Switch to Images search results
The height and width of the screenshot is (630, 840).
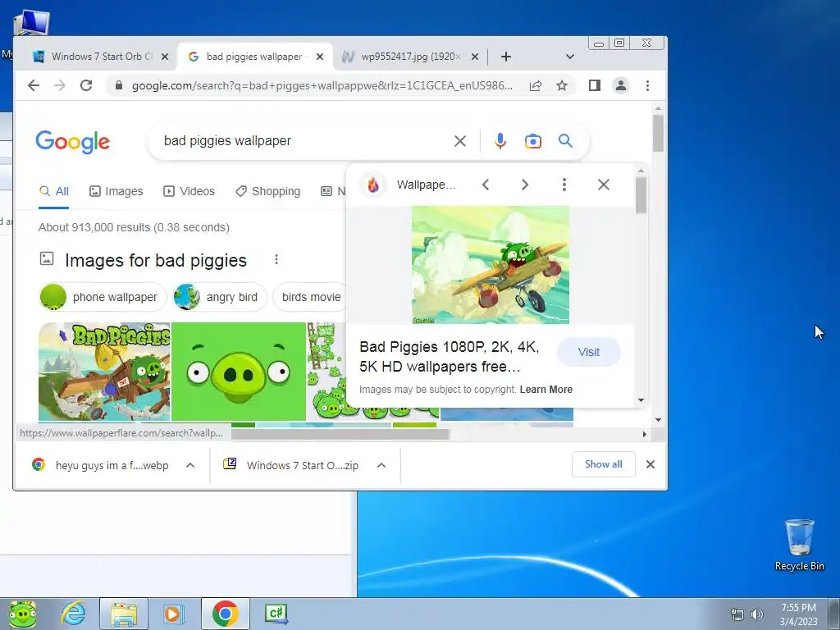(x=116, y=191)
